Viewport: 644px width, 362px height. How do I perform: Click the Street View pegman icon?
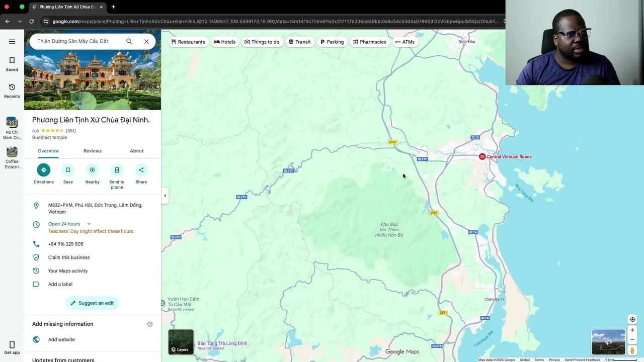click(x=632, y=350)
